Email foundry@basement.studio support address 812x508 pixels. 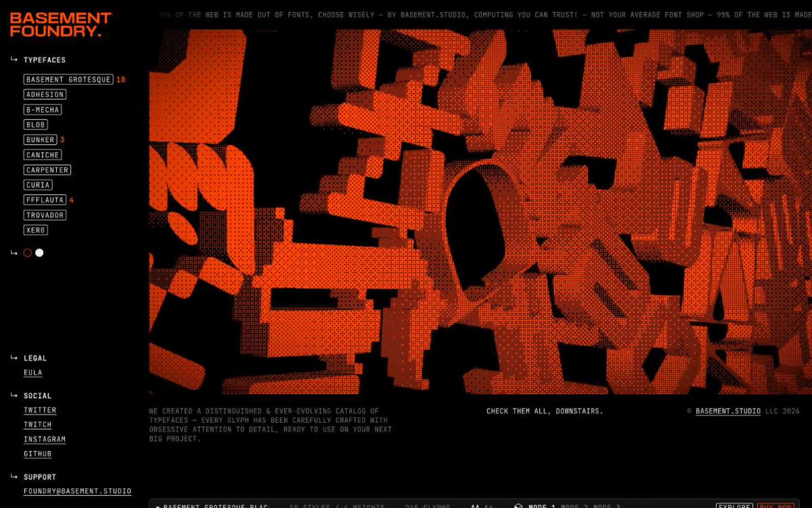point(77,491)
